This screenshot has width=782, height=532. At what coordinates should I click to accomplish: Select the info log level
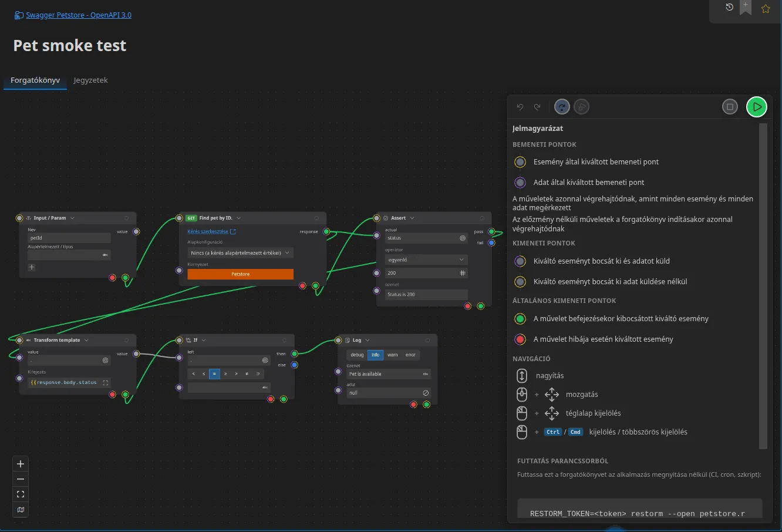[x=375, y=355]
